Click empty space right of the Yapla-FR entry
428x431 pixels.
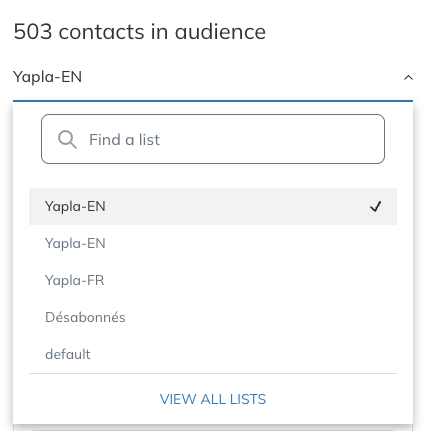(250, 280)
